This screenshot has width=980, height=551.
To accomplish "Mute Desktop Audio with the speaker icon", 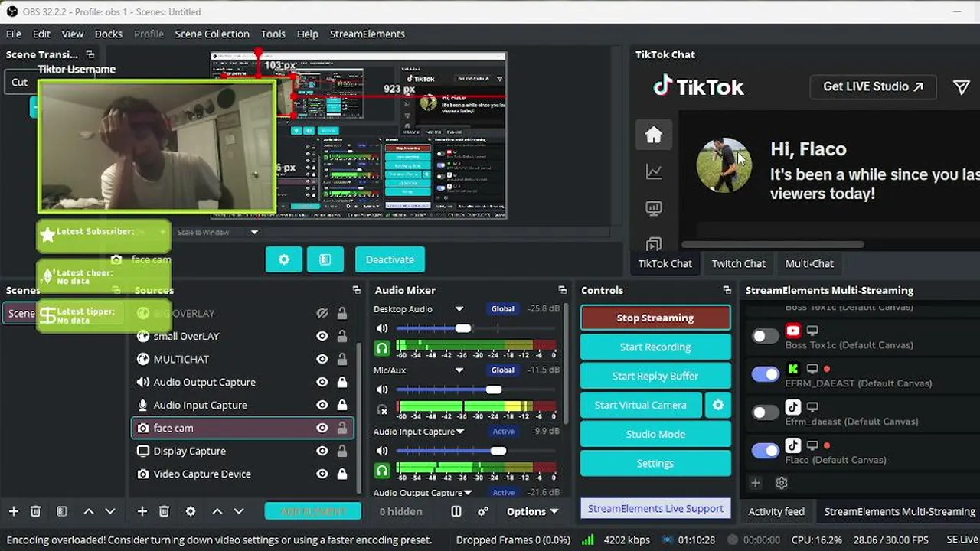I will (382, 328).
